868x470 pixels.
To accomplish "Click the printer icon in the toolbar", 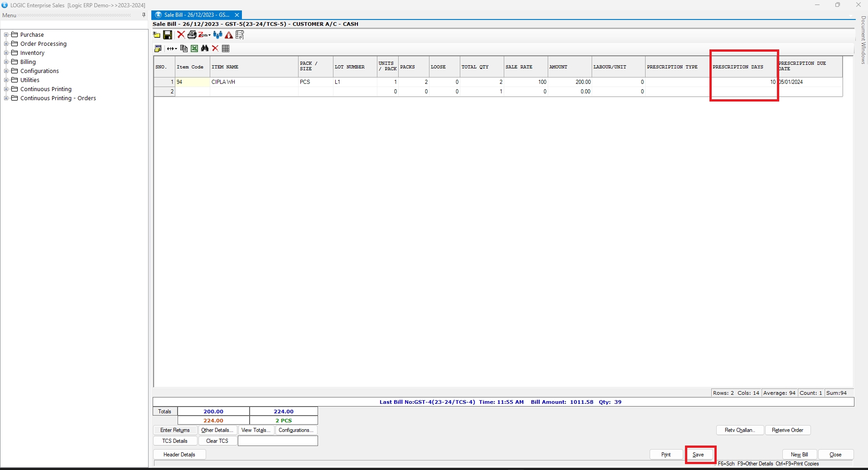I will click(192, 35).
